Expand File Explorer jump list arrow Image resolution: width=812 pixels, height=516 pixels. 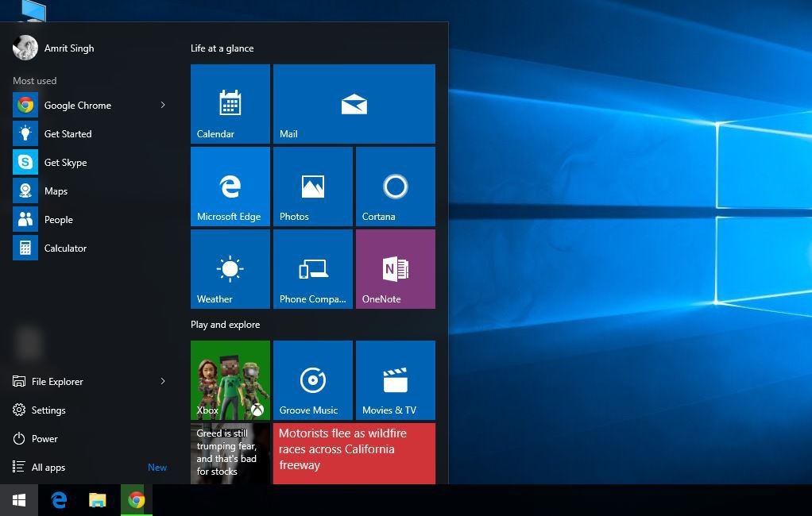coord(163,381)
